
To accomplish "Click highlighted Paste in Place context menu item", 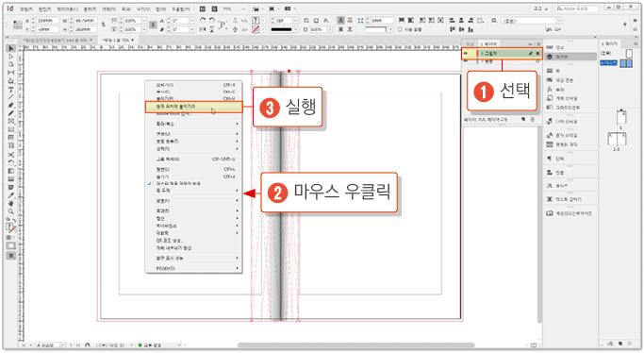I will (x=193, y=107).
